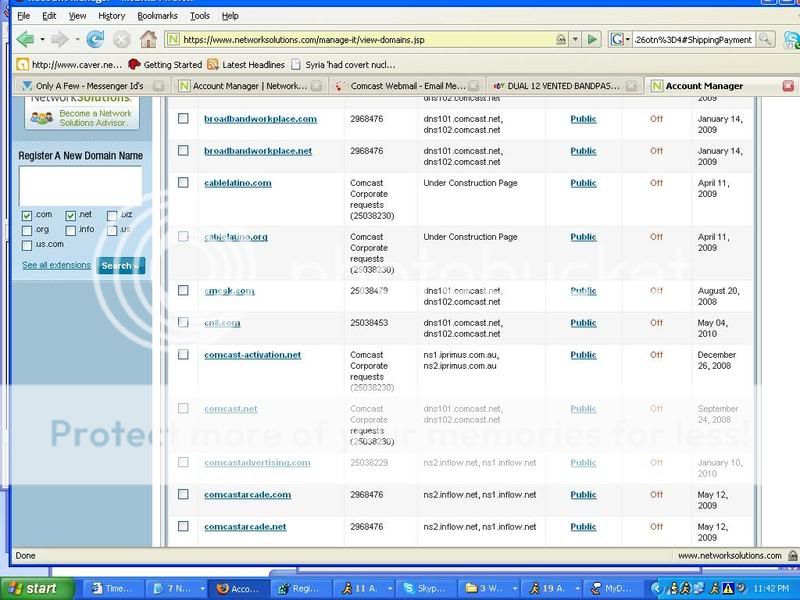Image resolution: width=800 pixels, height=600 pixels.
Task: Open the Edit menu
Action: point(49,16)
